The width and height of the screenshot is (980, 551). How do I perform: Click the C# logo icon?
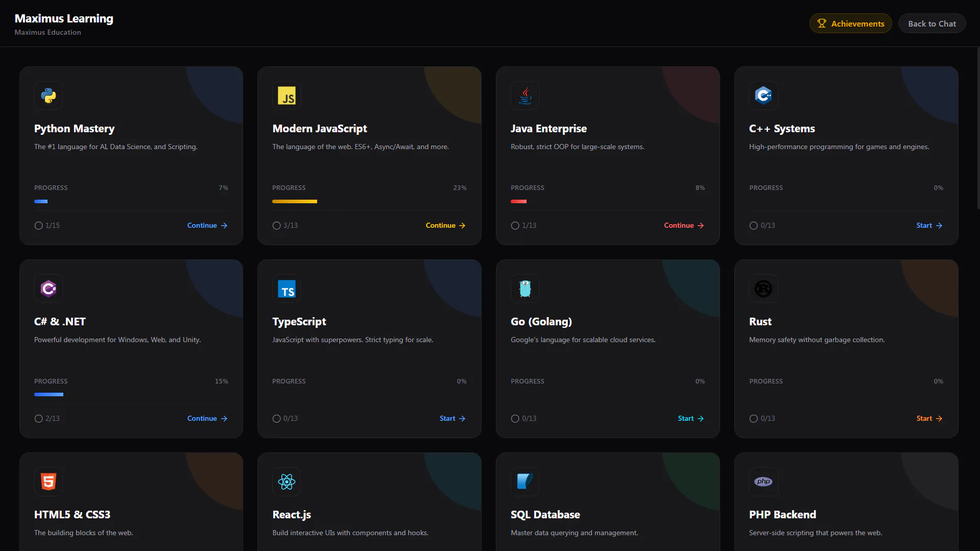click(x=49, y=289)
